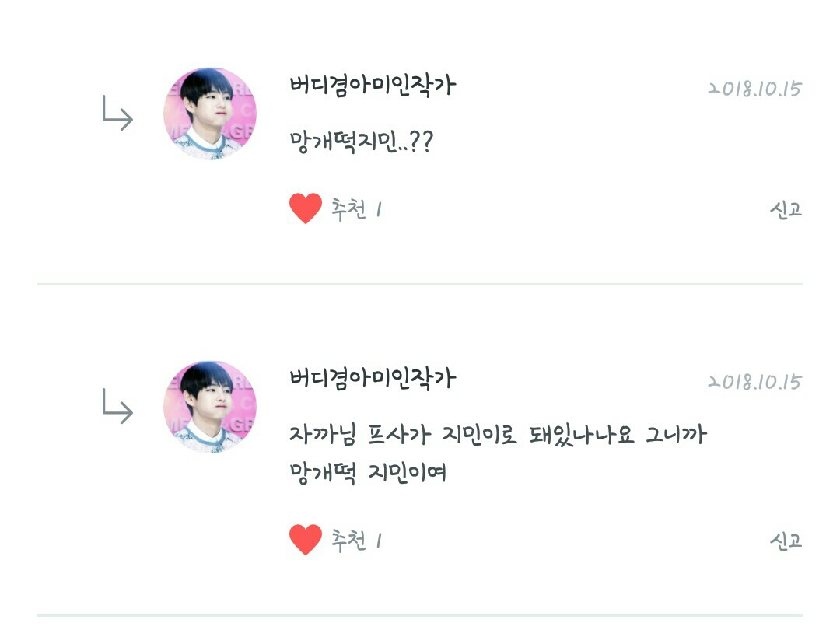Click the 추천 label under the '망개떡지민..??' comment
This screenshot has width=840, height=630.
[348, 209]
